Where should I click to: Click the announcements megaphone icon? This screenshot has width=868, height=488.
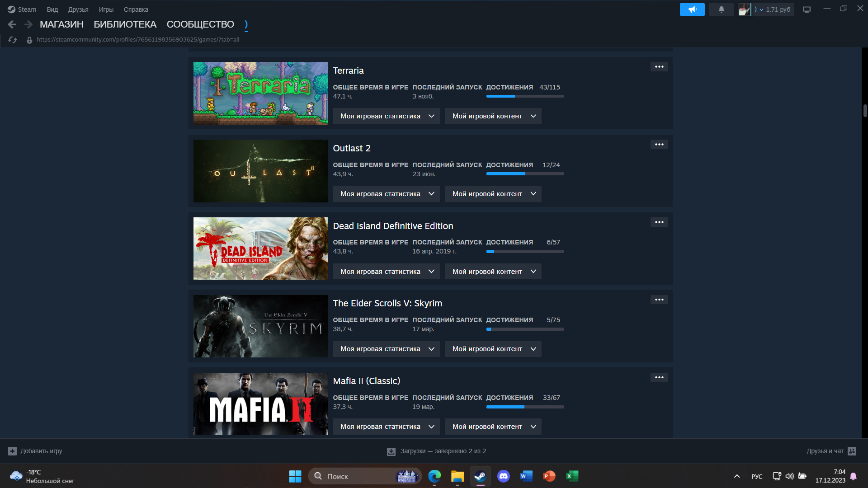692,9
